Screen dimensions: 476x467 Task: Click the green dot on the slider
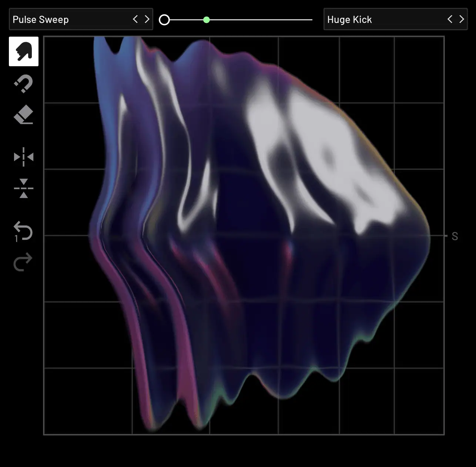click(207, 20)
